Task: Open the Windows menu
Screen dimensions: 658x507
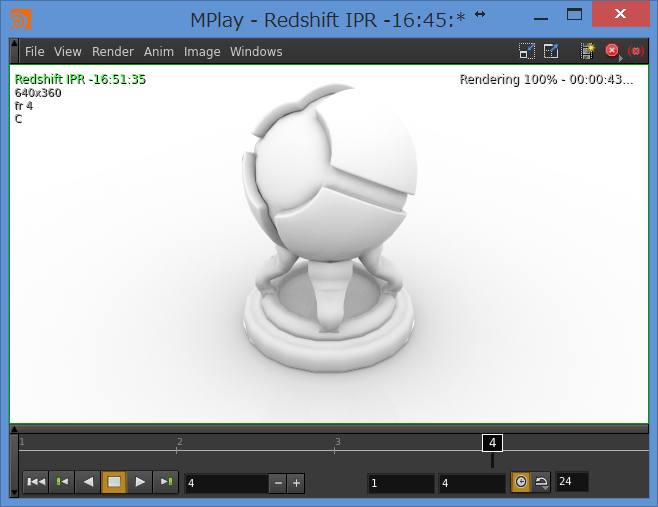Action: (x=256, y=51)
